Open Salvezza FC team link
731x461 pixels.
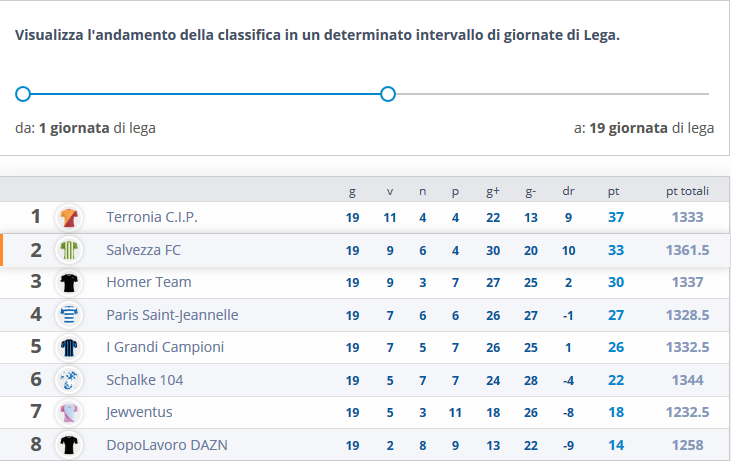click(143, 250)
